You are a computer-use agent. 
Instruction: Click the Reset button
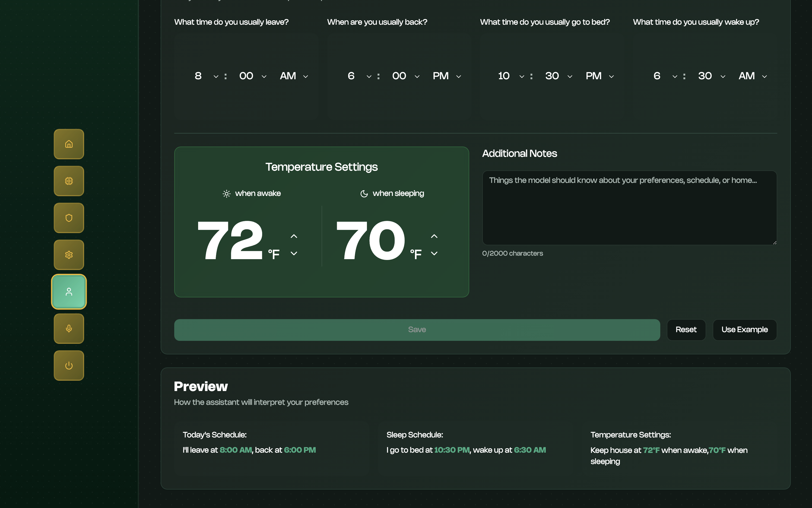pos(686,330)
